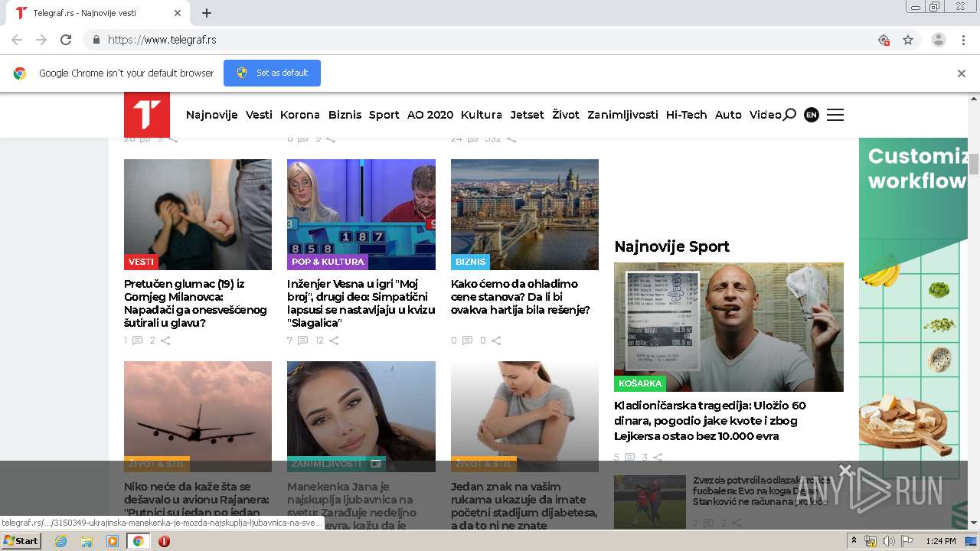Click the blocked-content icon in address bar

884,40
